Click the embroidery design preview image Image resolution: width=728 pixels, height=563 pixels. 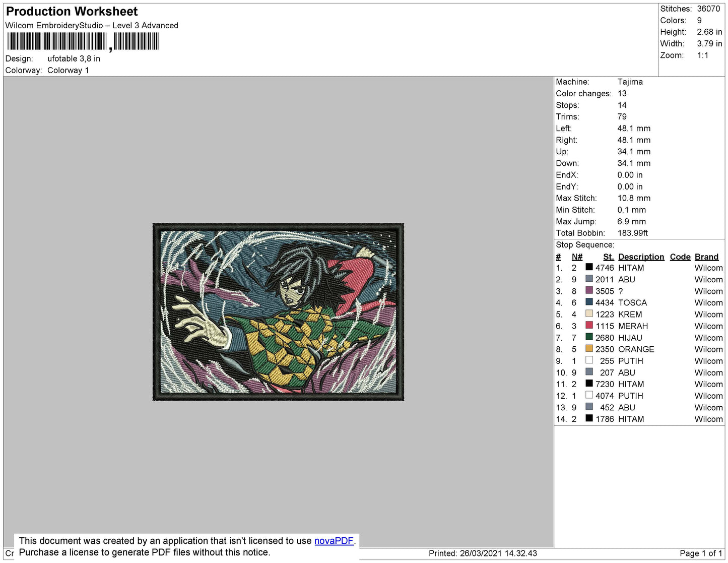coord(278,312)
